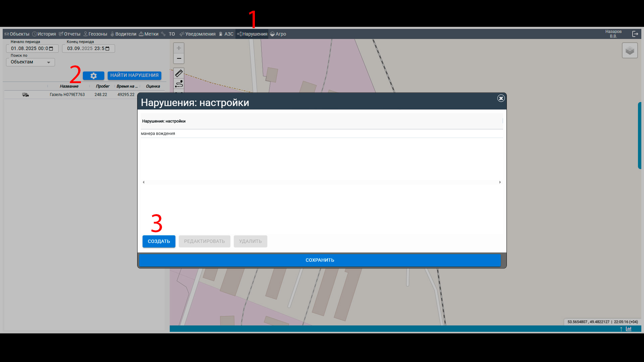Switch to the Отчеты menu tab
Image resolution: width=644 pixels, height=362 pixels.
70,34
